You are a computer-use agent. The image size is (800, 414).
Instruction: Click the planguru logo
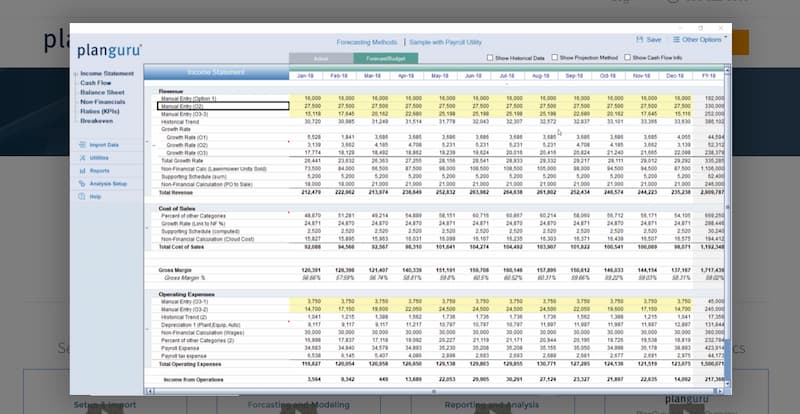109,51
